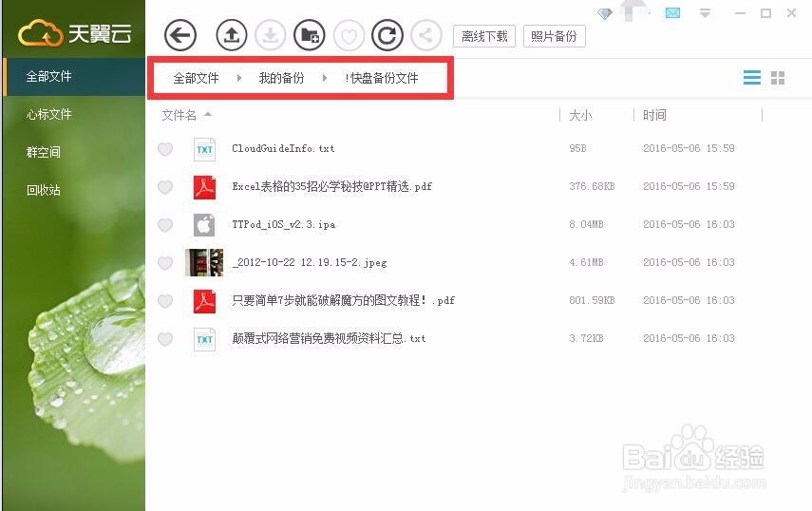Switch to grid thumbnail view
The width and height of the screenshot is (812, 511).
coord(778,78)
